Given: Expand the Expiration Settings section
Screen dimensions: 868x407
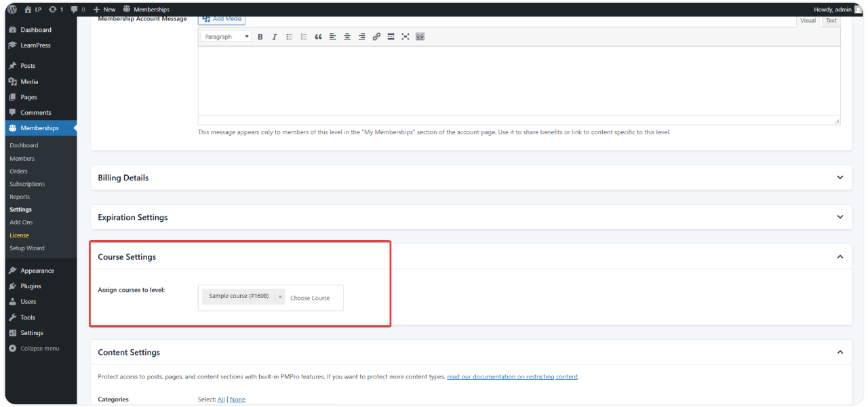Looking at the screenshot, I should [x=840, y=217].
